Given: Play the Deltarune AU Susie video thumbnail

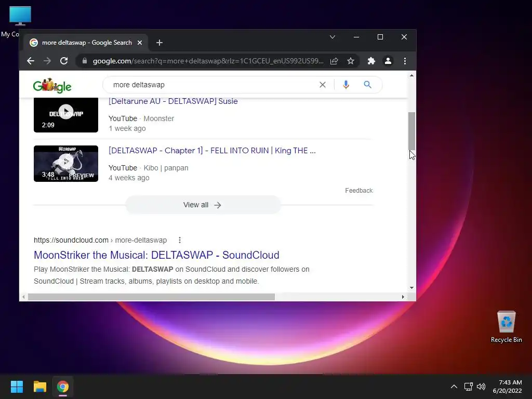Looking at the screenshot, I should [x=66, y=115].
